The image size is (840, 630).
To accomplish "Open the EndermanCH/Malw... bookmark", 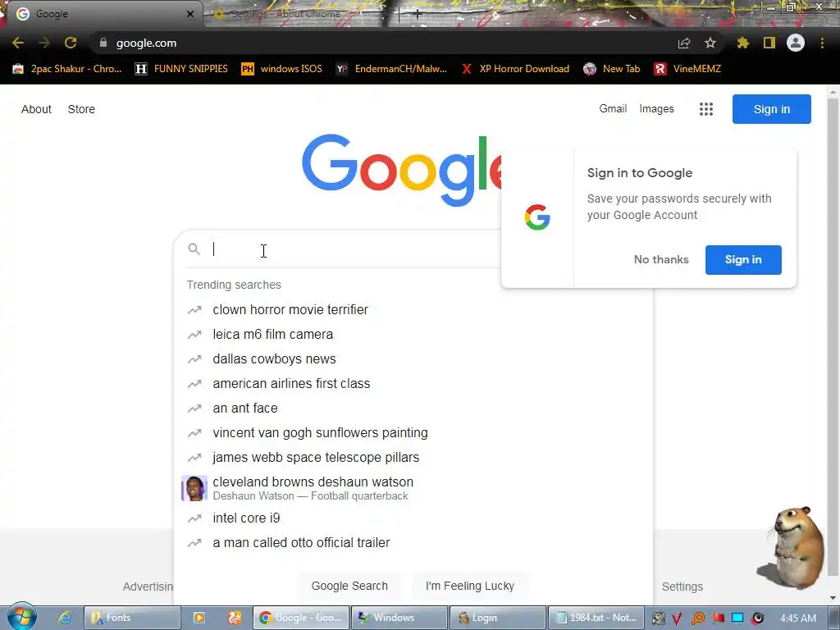I will coord(391,69).
